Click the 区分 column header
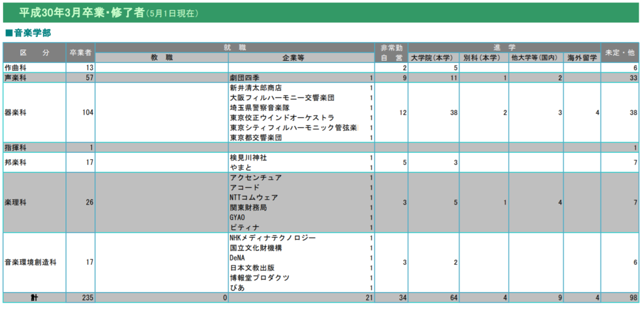This screenshot has height=309, width=644. point(35,53)
